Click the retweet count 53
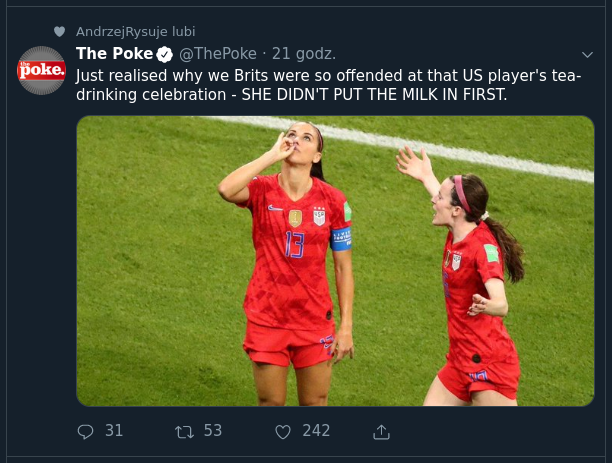The width and height of the screenshot is (612, 463). pyautogui.click(x=213, y=431)
